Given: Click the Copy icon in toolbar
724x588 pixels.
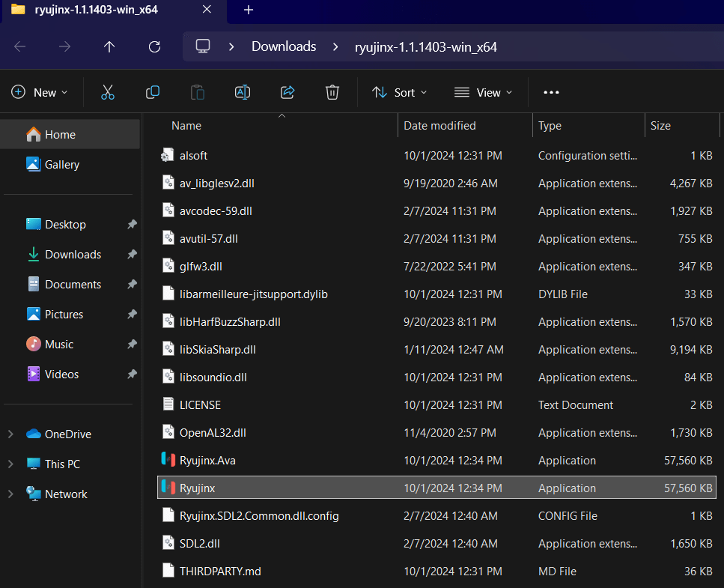Looking at the screenshot, I should (153, 92).
